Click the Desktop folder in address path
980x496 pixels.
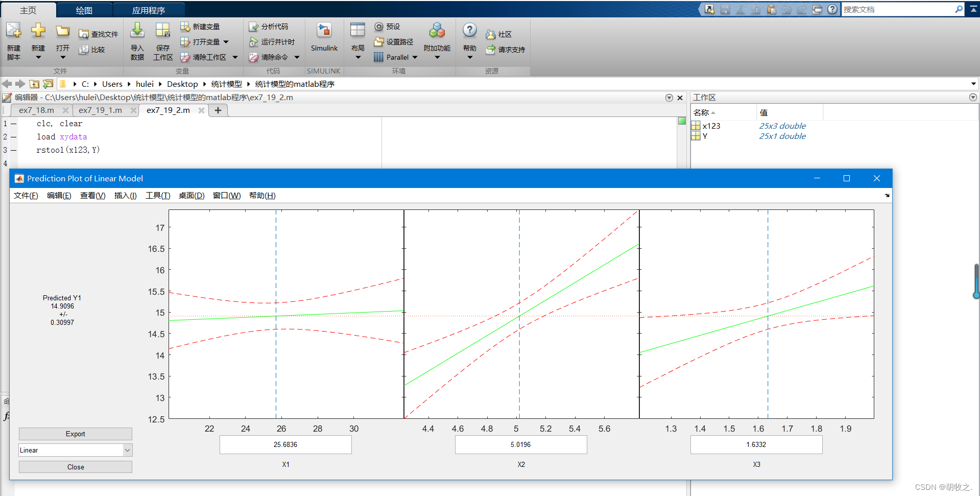click(x=182, y=84)
